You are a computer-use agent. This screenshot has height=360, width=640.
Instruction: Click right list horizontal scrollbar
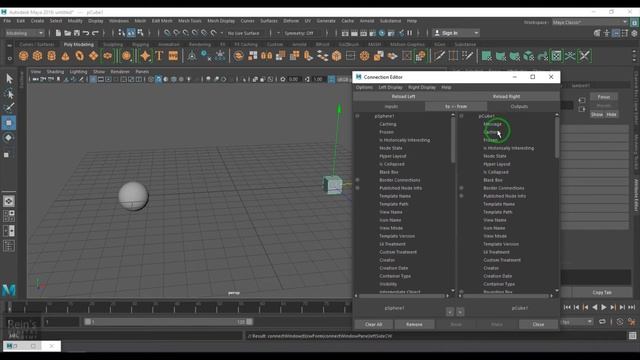pos(507,296)
